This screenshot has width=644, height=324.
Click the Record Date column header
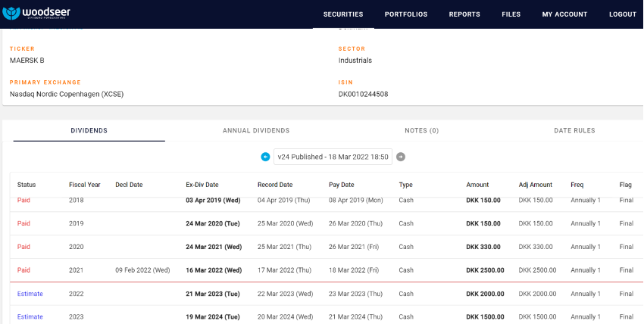point(275,185)
